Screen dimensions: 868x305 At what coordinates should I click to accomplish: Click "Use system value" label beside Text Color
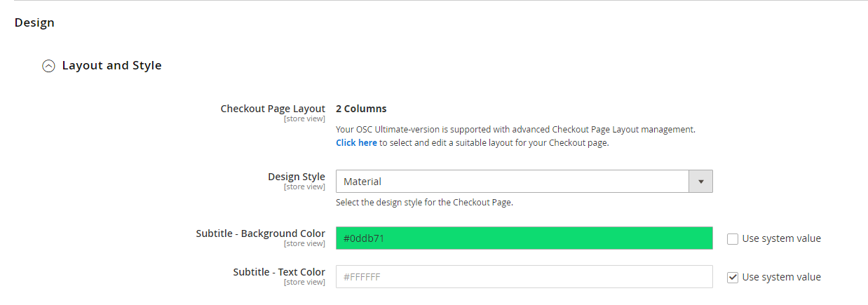click(x=781, y=277)
